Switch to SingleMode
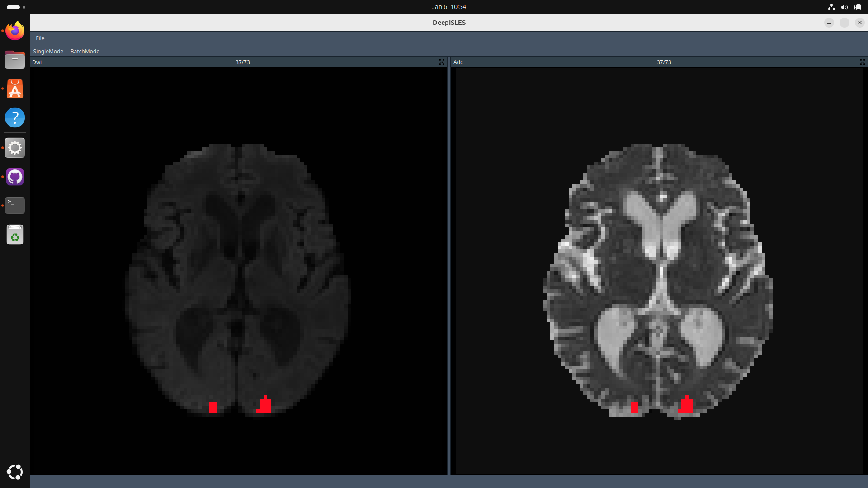868x488 pixels. coord(48,51)
